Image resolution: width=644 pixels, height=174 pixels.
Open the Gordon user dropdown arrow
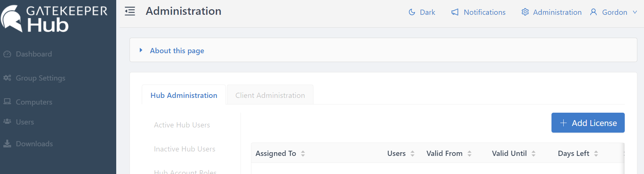635,12
